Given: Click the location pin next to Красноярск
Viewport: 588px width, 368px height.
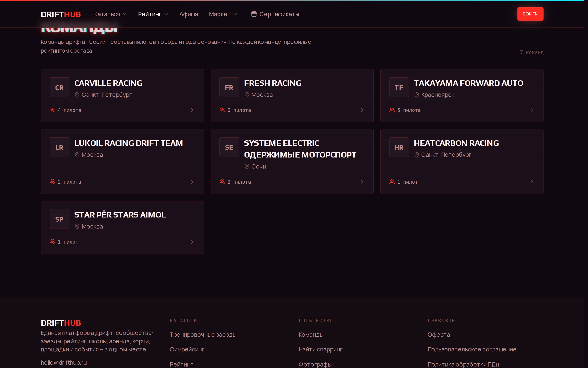Looking at the screenshot, I should (416, 95).
